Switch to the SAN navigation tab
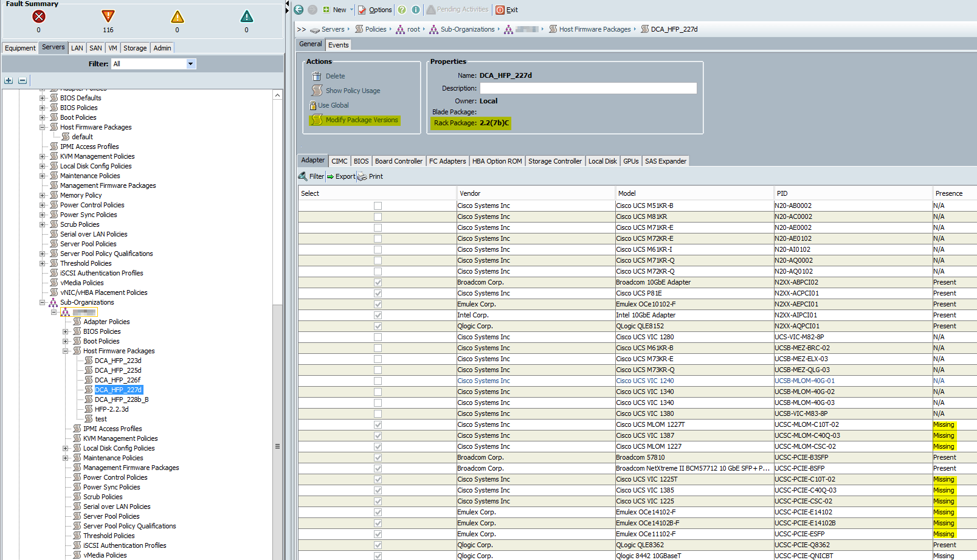The height and width of the screenshot is (560, 977). tap(95, 48)
